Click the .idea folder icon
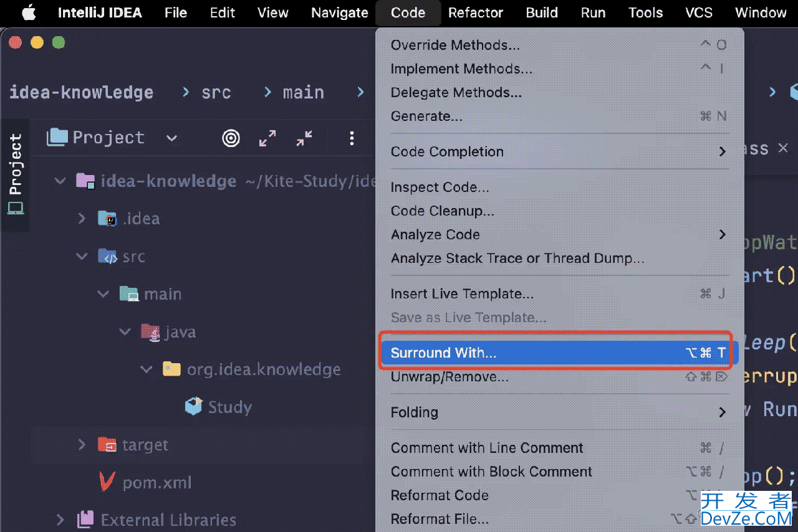This screenshot has width=798, height=532. (107, 219)
